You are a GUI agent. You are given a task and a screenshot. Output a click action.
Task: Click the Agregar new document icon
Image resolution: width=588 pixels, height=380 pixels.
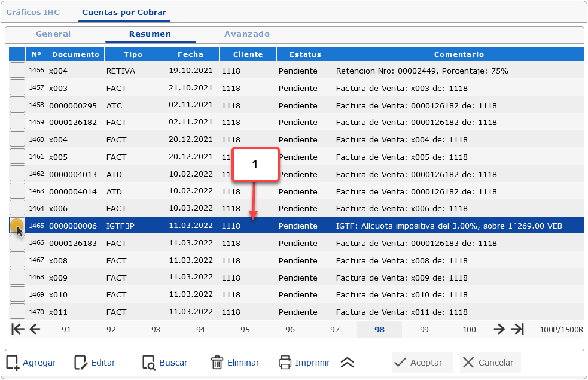pyautogui.click(x=13, y=363)
